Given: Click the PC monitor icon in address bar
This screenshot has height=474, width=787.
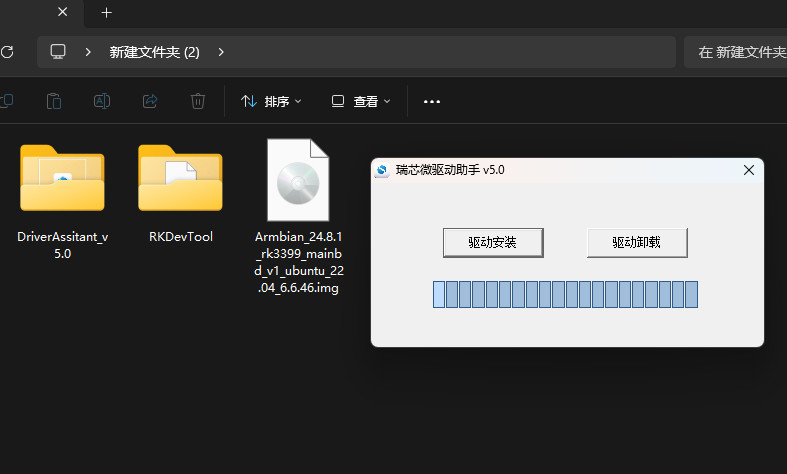Looking at the screenshot, I should 58,52.
